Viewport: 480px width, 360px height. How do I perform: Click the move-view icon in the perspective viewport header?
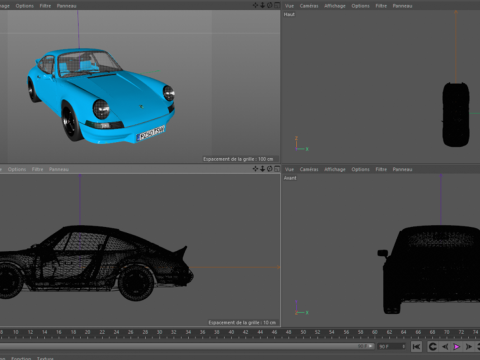click(x=255, y=5)
